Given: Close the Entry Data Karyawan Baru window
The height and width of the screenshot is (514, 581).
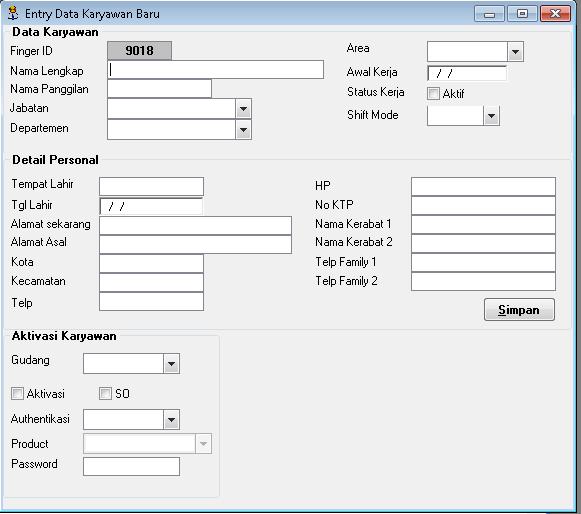Looking at the screenshot, I should click(x=555, y=14).
